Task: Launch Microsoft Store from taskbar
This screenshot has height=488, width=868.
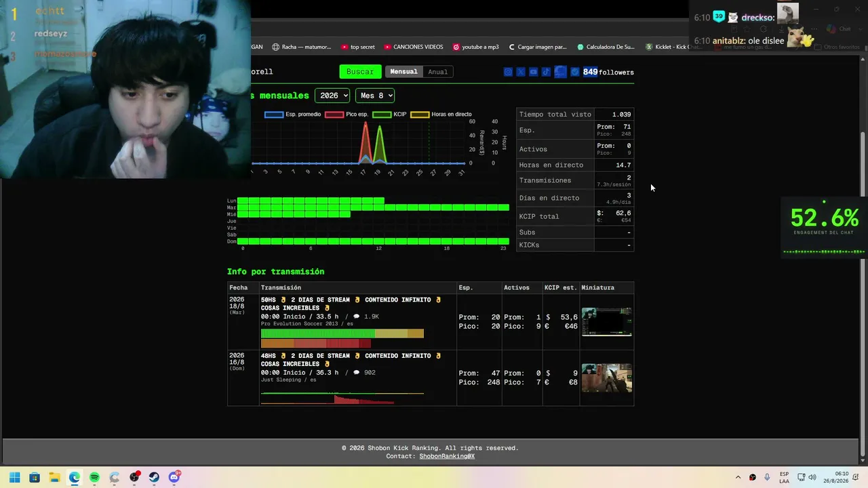Action: [35, 477]
